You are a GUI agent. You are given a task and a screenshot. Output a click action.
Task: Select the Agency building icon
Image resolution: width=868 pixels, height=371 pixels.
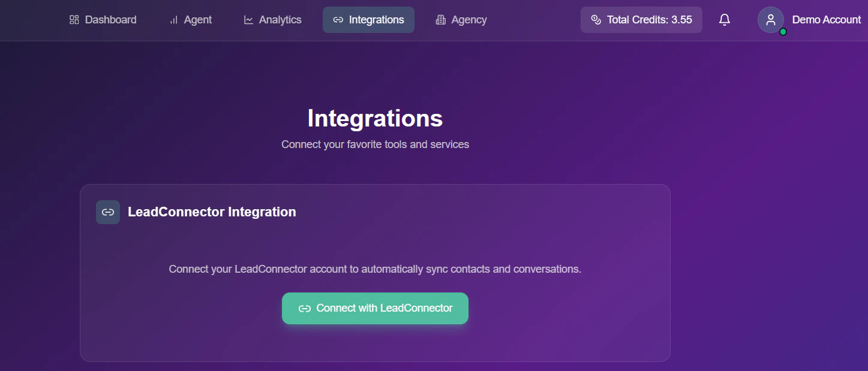coord(441,19)
